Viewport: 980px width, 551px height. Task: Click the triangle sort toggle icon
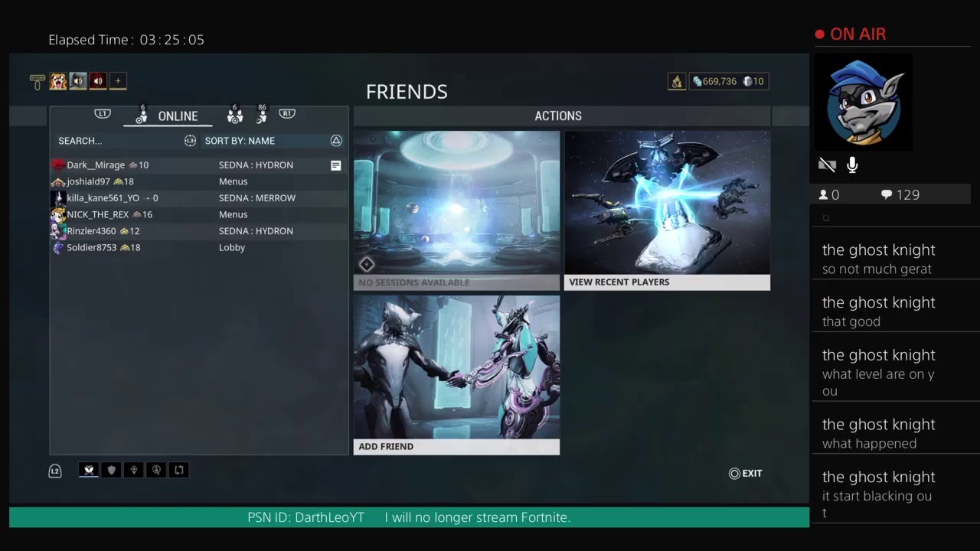coord(336,141)
